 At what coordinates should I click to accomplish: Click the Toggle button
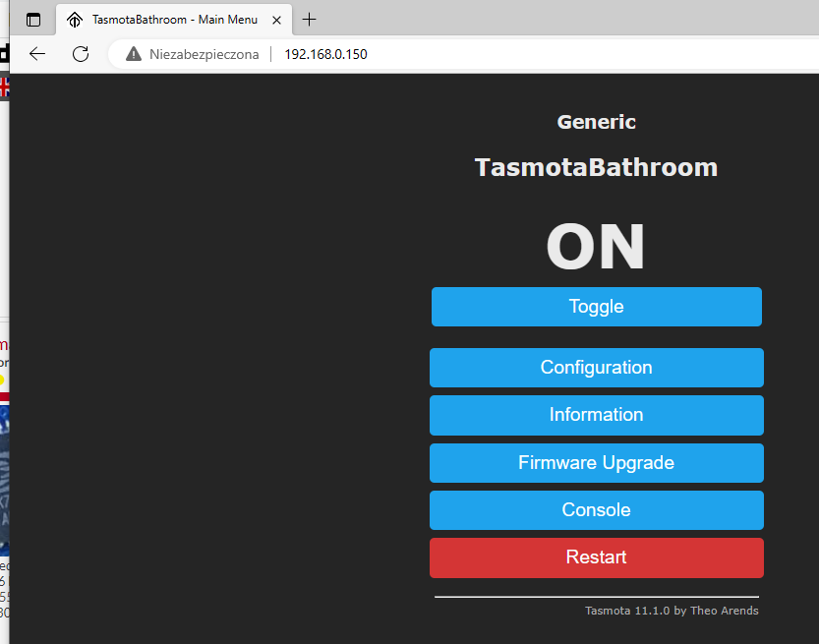597,307
